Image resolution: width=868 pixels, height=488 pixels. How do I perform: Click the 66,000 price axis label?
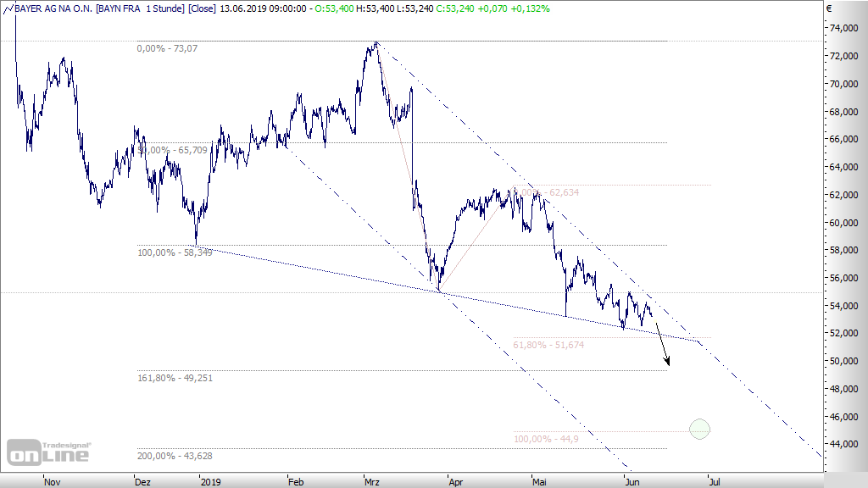(x=843, y=140)
